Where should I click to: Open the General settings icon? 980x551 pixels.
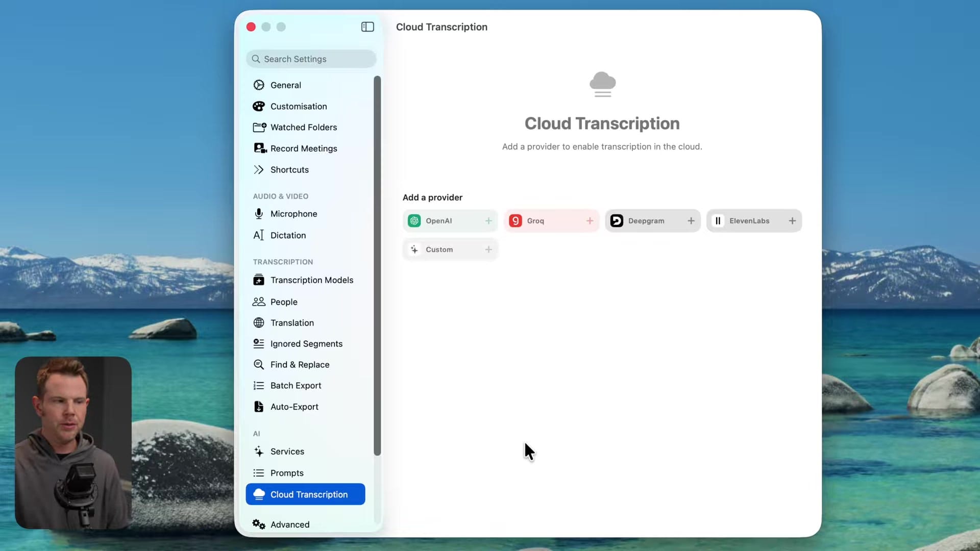point(259,85)
